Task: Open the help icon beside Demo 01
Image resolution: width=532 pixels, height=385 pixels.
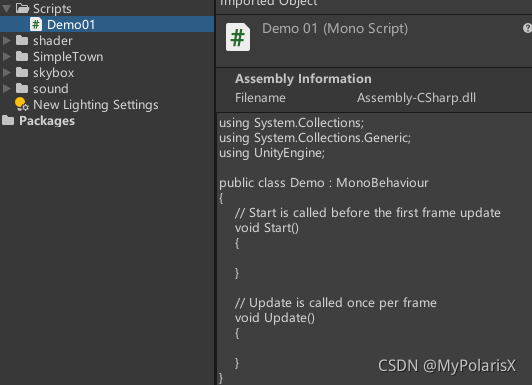Action: pyautogui.click(x=527, y=28)
